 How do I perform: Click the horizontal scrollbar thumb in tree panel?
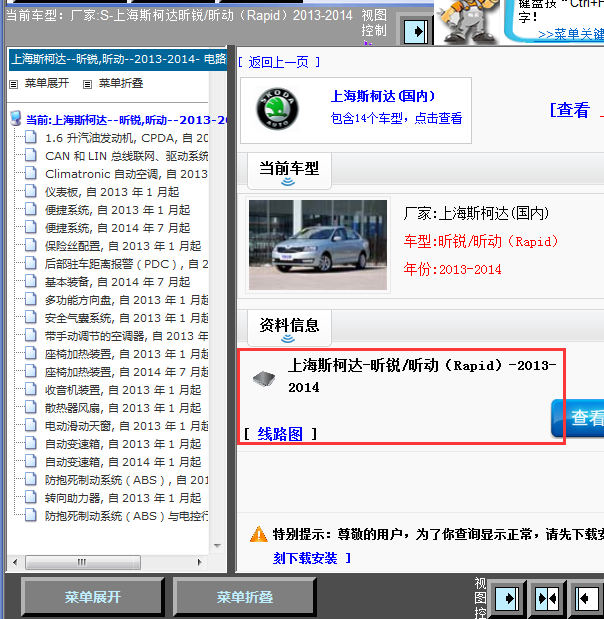pos(83,562)
